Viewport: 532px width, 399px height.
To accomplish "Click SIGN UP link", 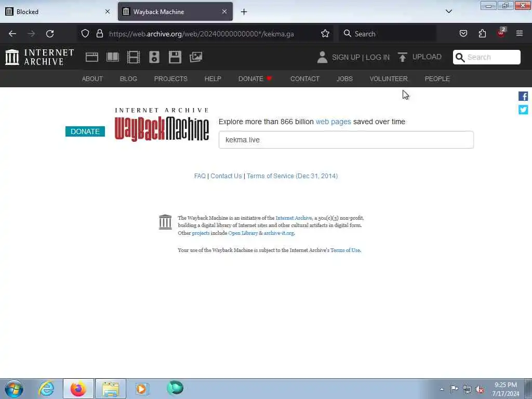I will click(346, 57).
